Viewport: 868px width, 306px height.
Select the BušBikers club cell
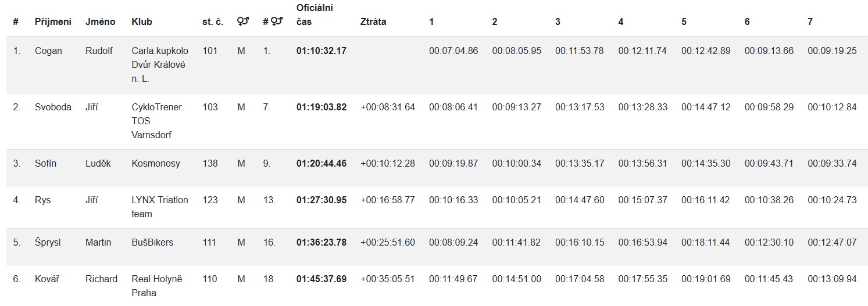pyautogui.click(x=152, y=242)
